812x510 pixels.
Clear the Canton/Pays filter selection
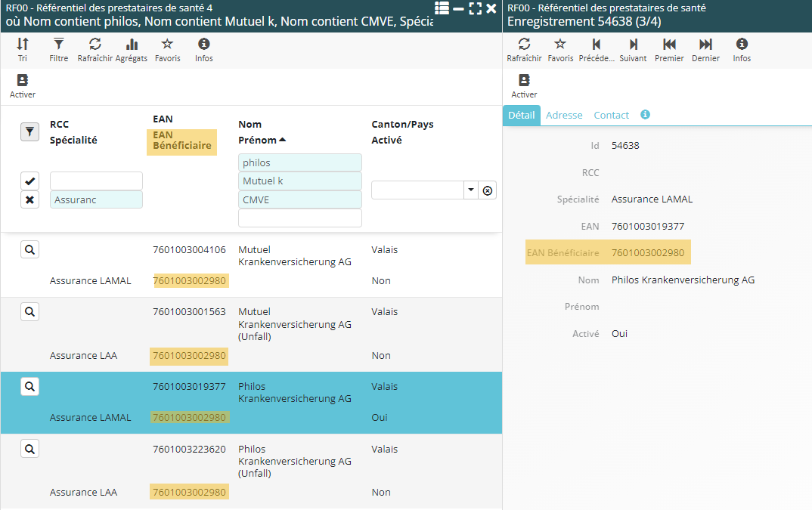(488, 190)
